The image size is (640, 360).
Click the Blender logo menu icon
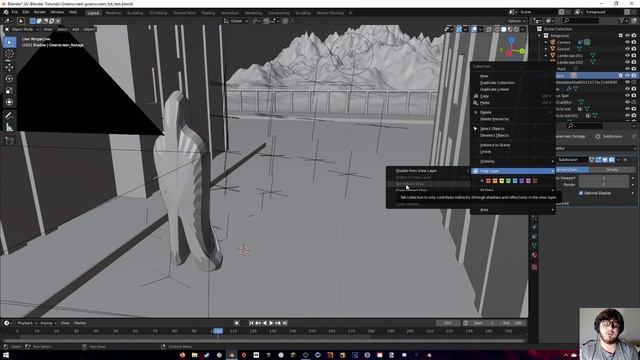point(6,13)
